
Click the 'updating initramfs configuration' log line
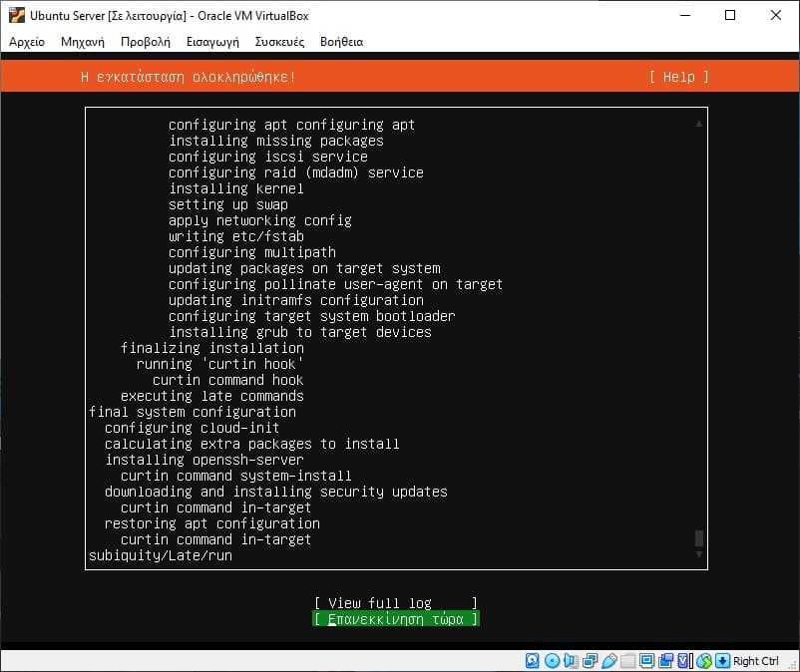coord(296,300)
